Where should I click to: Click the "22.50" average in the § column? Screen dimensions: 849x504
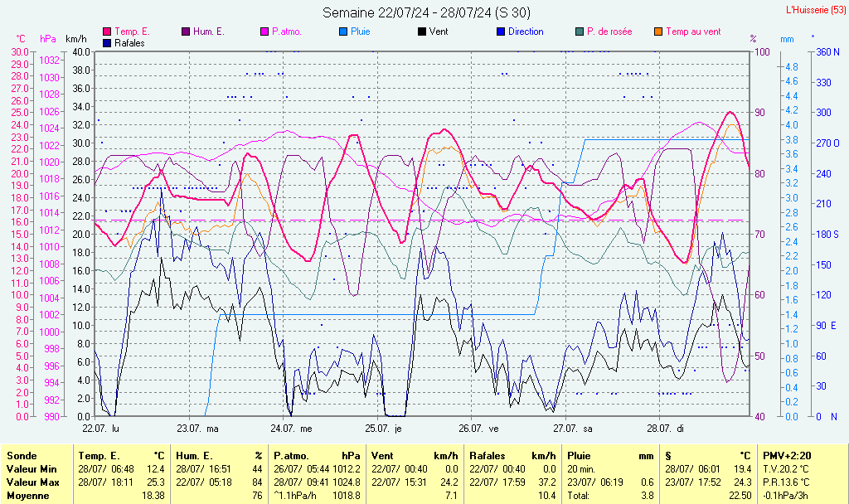pos(740,496)
